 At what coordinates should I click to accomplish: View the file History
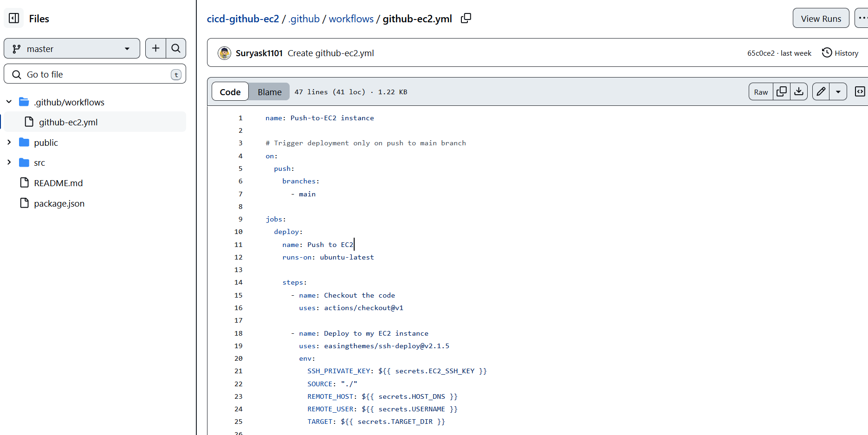(840, 53)
